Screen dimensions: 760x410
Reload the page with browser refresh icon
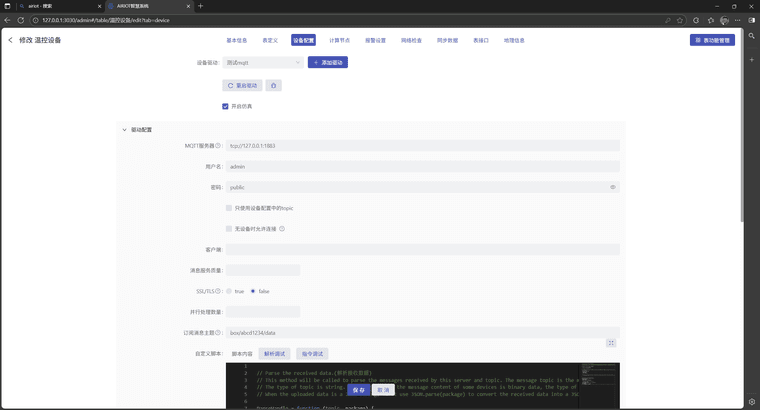(x=21, y=20)
